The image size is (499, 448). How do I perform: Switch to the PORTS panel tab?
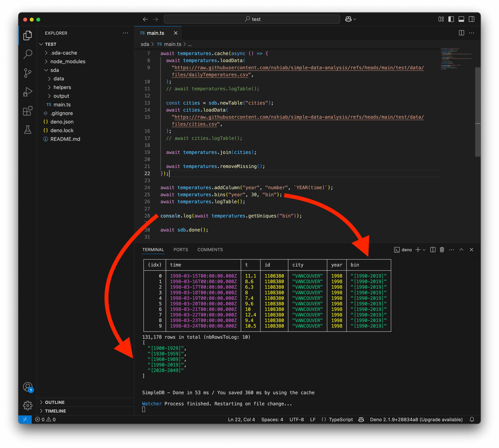tap(181, 250)
